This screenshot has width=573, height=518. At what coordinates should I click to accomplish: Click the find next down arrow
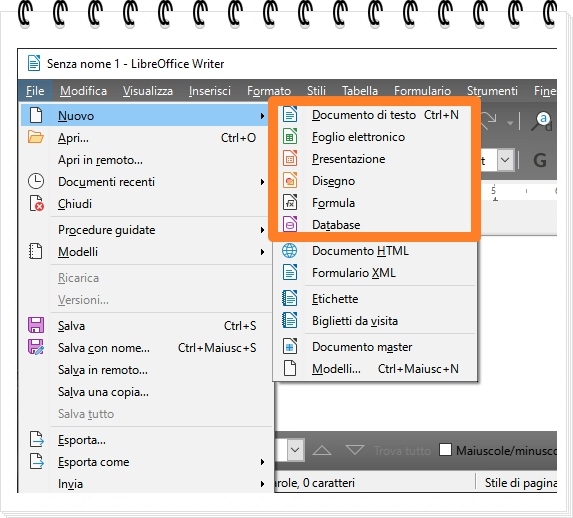coord(354,450)
